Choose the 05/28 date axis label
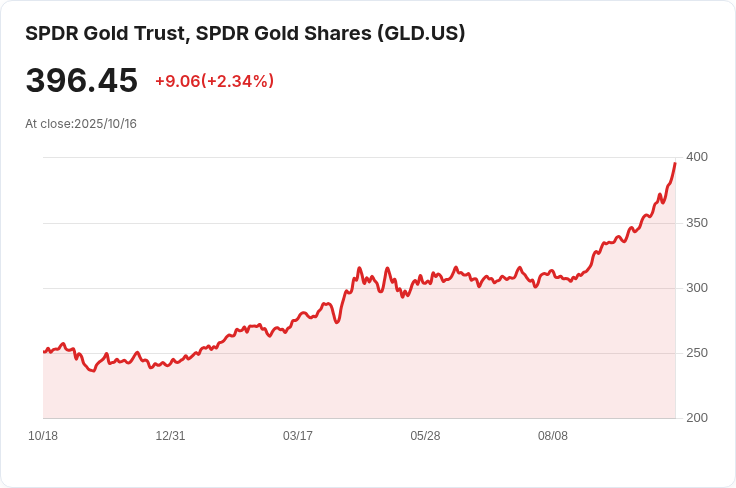The image size is (736, 488). point(425,436)
